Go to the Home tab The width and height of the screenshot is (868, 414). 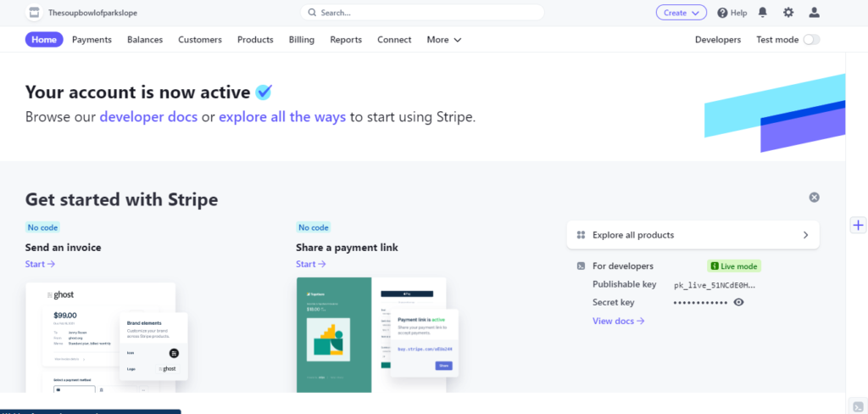[44, 39]
